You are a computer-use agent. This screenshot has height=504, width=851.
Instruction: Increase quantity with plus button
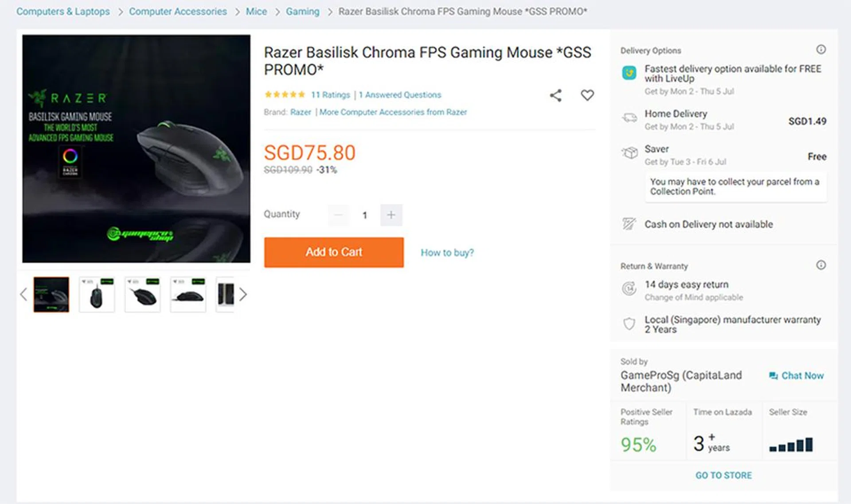391,215
